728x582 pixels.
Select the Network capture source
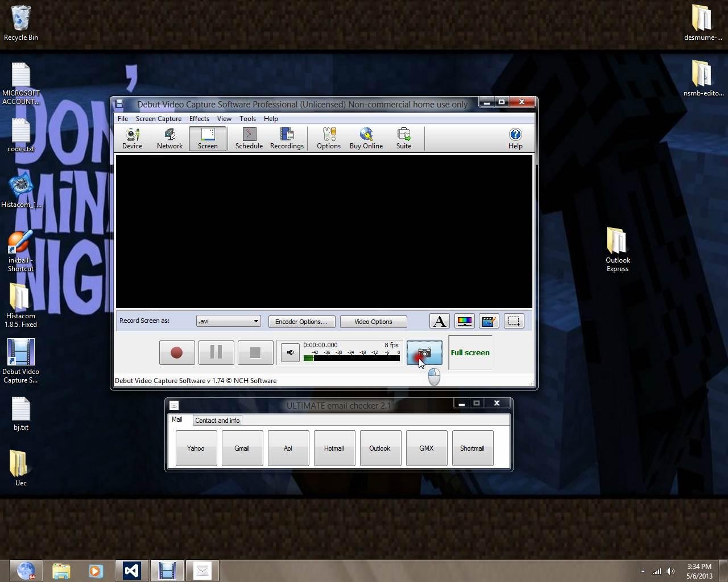click(x=169, y=138)
